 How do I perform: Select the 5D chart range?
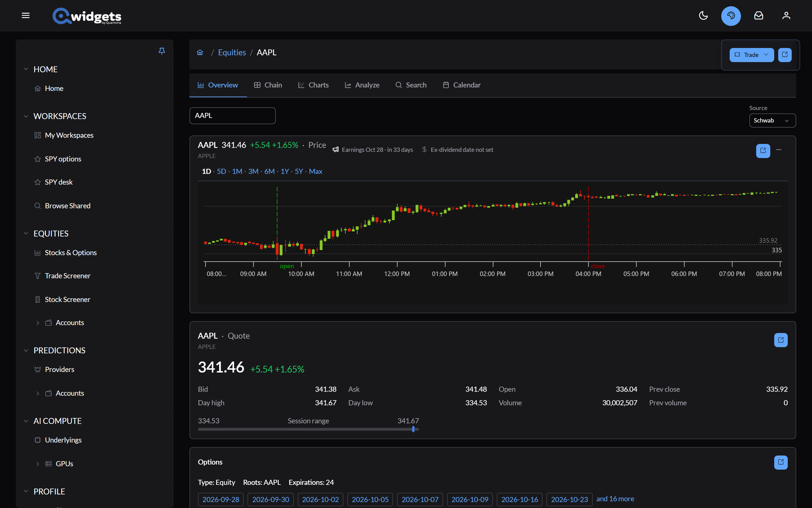[x=221, y=171]
